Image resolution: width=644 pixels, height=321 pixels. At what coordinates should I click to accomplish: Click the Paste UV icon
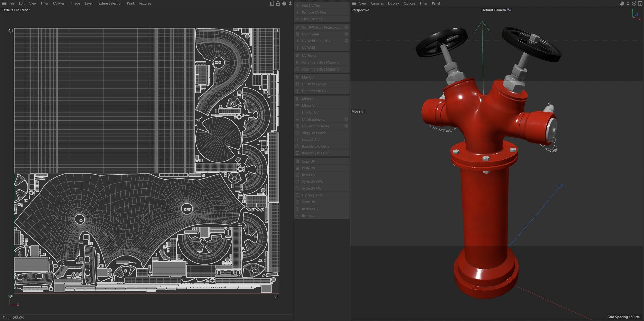pyautogui.click(x=297, y=168)
